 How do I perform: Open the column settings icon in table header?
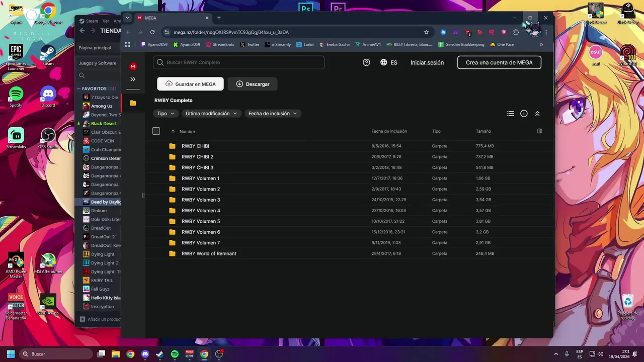[540, 131]
